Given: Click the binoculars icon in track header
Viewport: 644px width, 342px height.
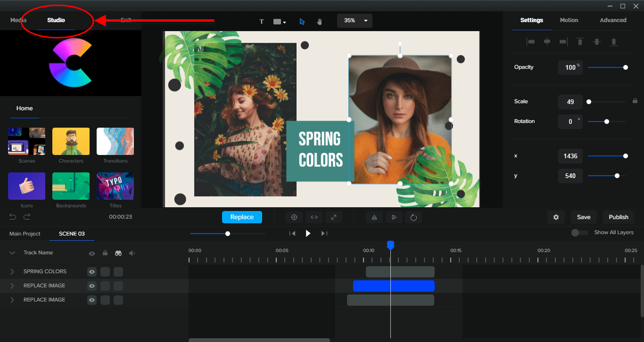Looking at the screenshot, I should coord(118,253).
